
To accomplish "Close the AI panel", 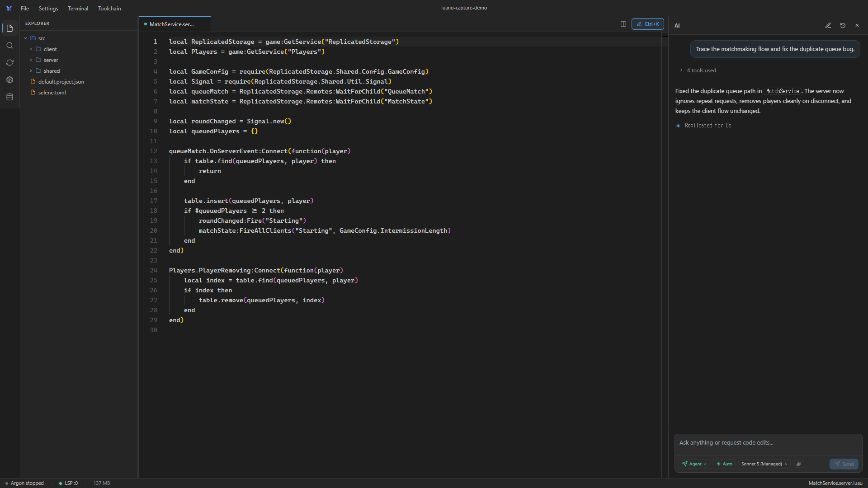I will pyautogui.click(x=857, y=26).
